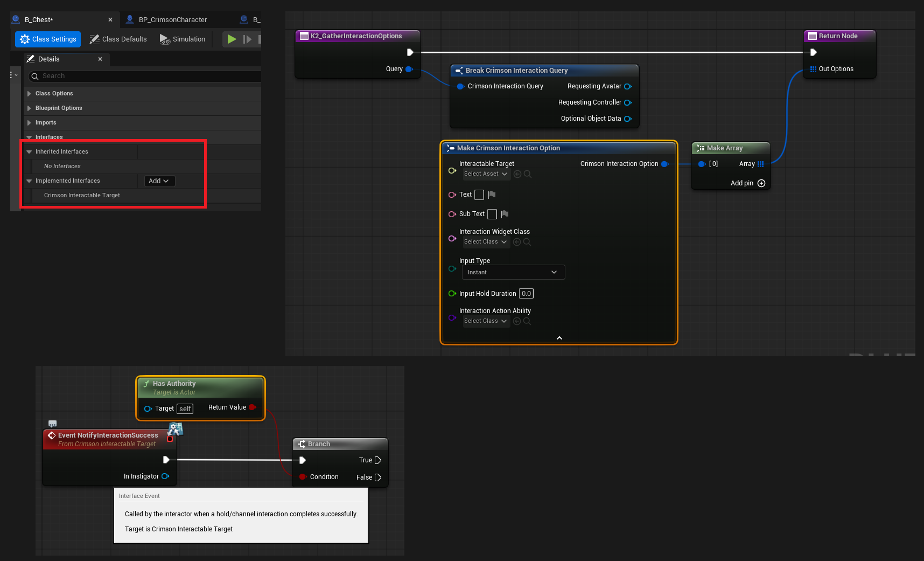924x561 pixels.
Task: Open Interaction Widget Class Select Class dropdown
Action: [x=486, y=242]
